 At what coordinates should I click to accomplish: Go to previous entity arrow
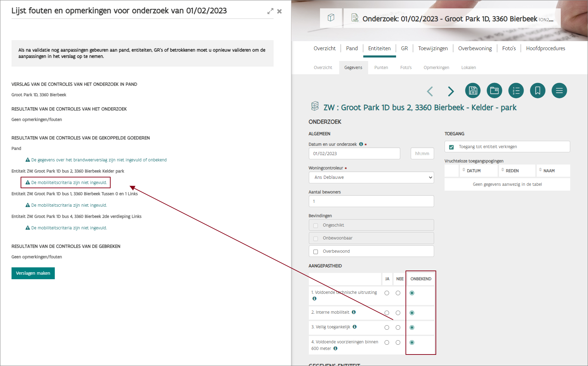pos(430,91)
